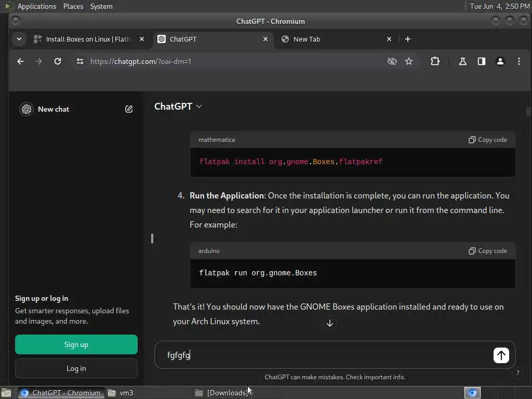This screenshot has width=532, height=399.
Task: Click the ChatGPT logo in sidebar
Action: click(26, 109)
